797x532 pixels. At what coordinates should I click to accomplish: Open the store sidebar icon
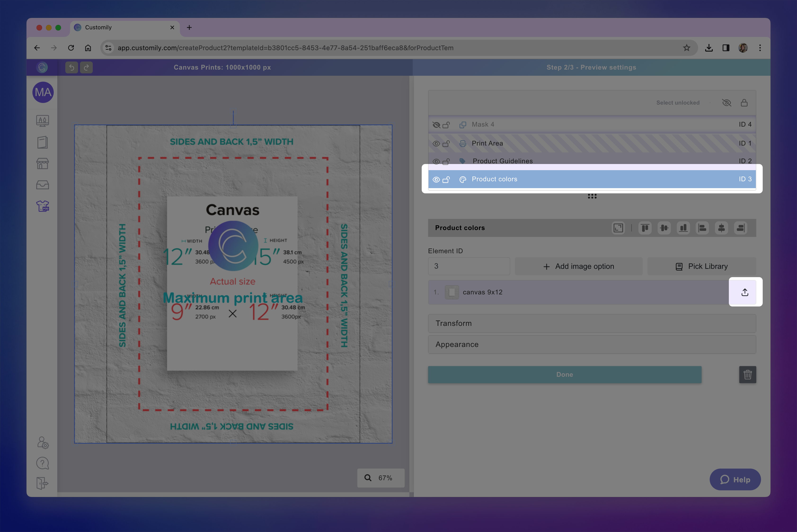43,164
